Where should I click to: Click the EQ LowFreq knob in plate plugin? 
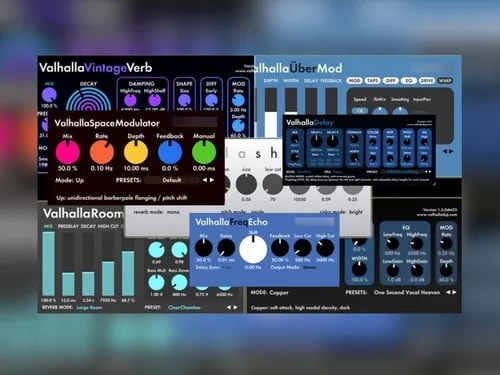tap(392, 244)
